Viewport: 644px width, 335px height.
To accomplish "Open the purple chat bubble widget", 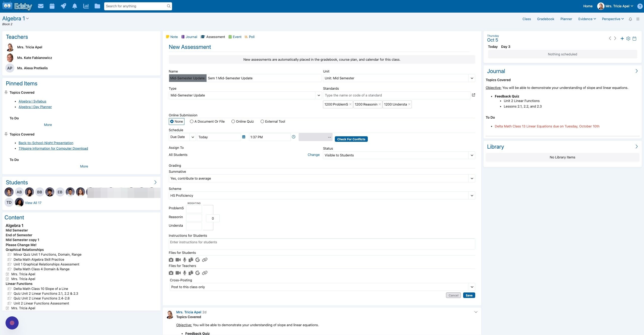I will pos(12,323).
